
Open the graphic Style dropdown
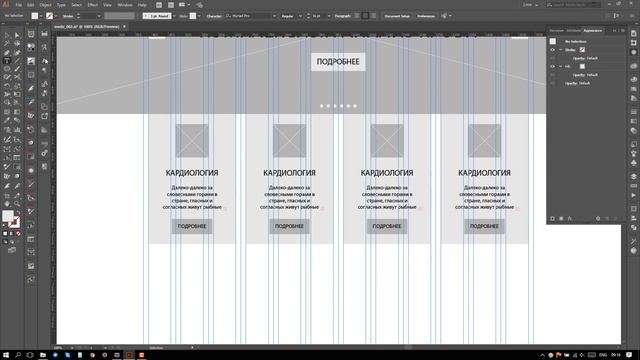tap(199, 16)
